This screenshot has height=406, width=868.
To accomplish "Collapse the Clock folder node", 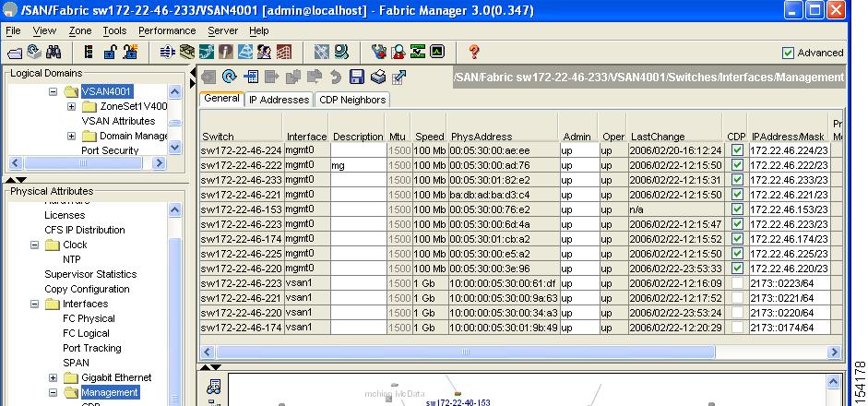I will click(34, 245).
